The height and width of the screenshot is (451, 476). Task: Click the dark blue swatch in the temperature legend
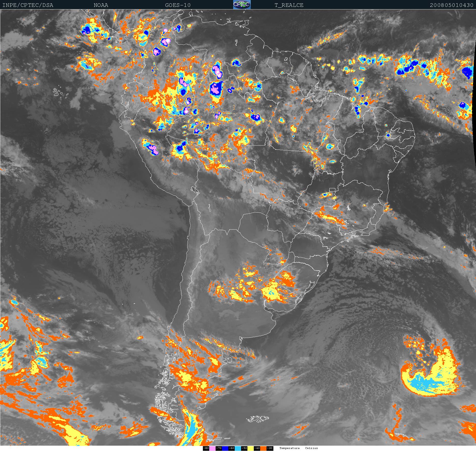click(225, 448)
